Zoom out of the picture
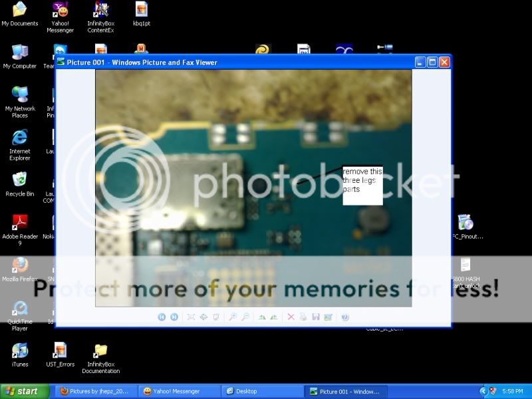The height and width of the screenshot is (399, 532). coord(245,317)
